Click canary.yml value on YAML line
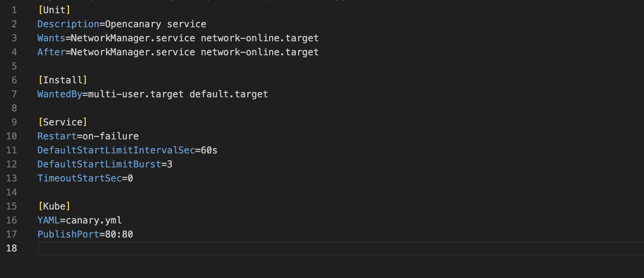Screen dimensions: 644x278 (94, 220)
